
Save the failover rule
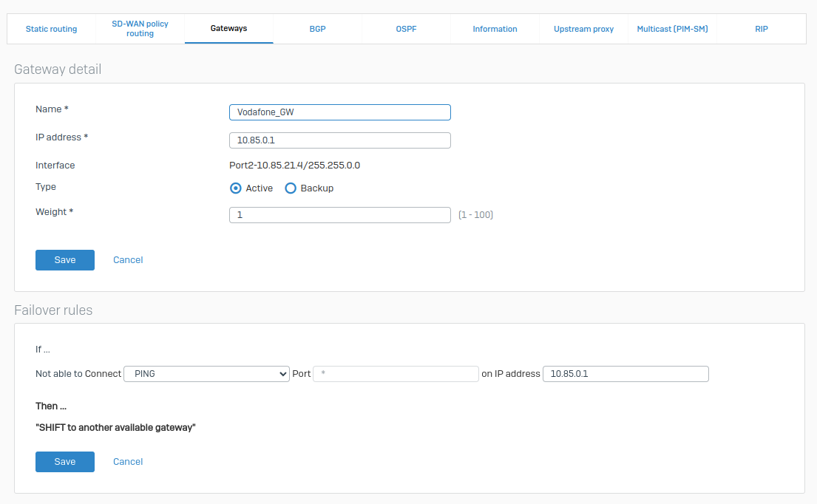(64, 461)
